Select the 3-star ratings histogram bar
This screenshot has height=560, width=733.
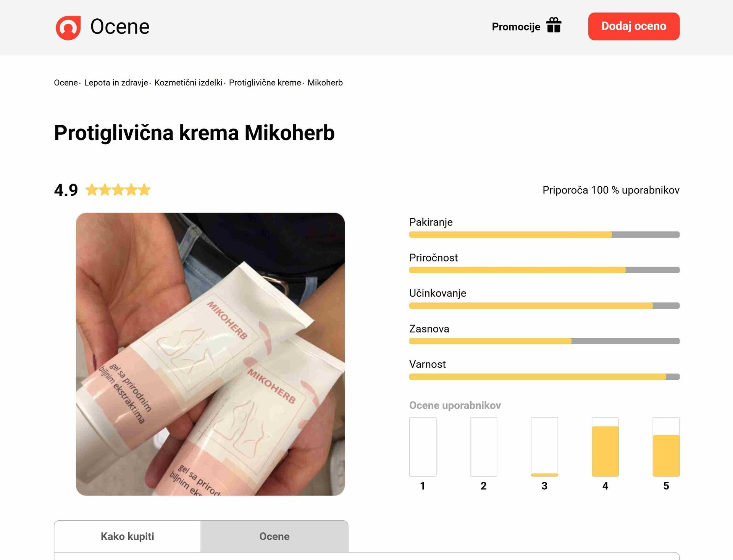click(544, 447)
